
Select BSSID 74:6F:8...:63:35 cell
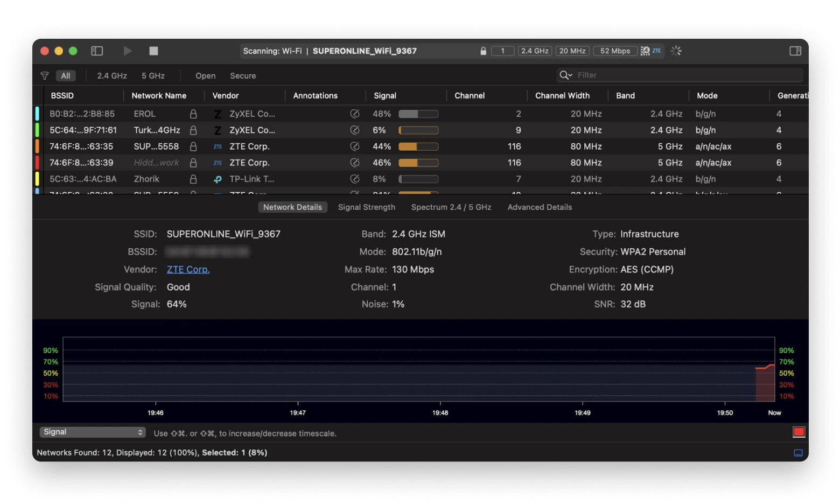point(81,146)
